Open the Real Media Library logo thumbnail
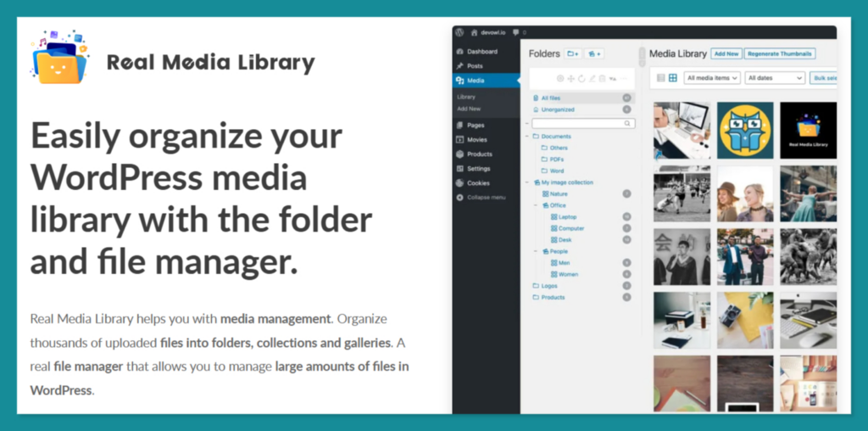 coord(808,131)
